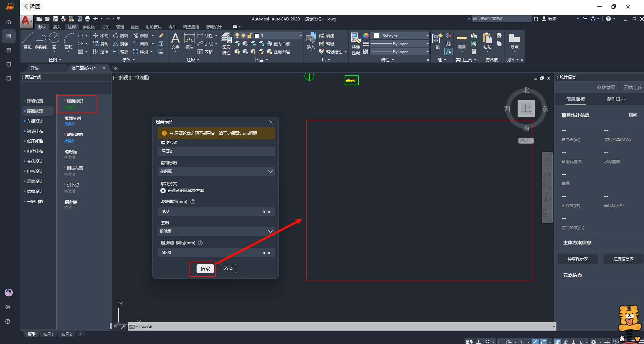Open the ByLayer color dropdown
The height and width of the screenshot is (344, 644).
click(x=401, y=36)
